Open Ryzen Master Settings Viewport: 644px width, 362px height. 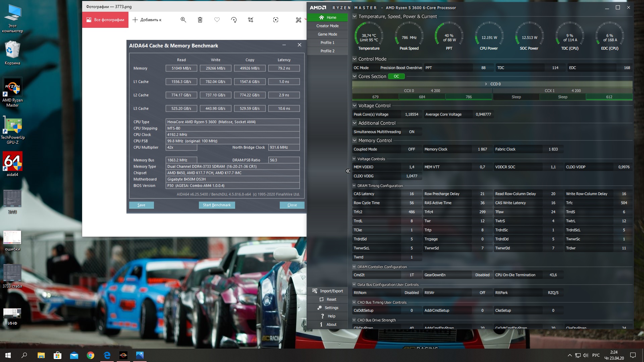[327, 308]
